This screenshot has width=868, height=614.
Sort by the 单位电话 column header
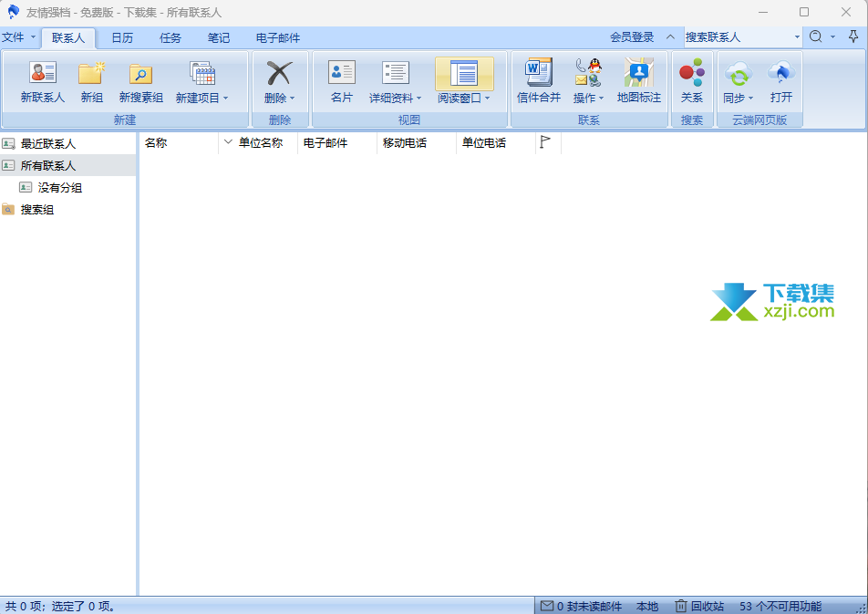point(495,143)
